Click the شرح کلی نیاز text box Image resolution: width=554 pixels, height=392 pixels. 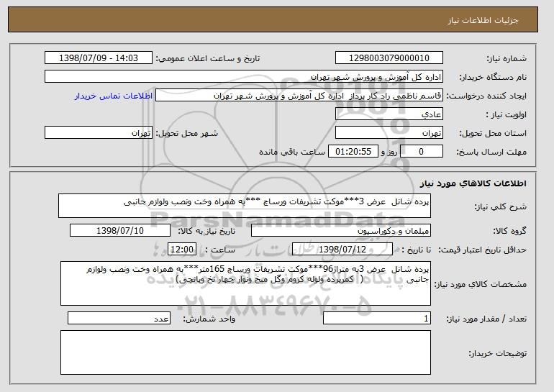tap(245, 206)
